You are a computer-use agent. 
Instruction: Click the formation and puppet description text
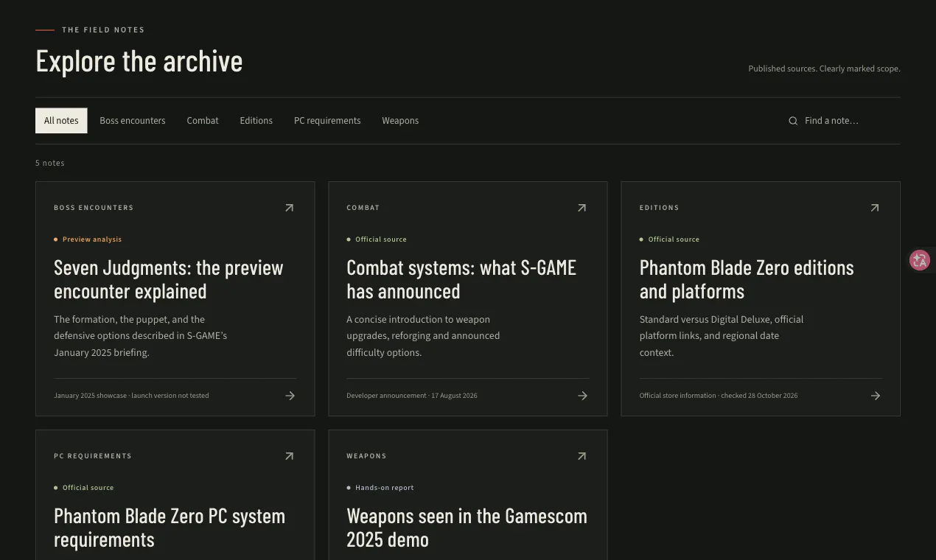(x=140, y=336)
